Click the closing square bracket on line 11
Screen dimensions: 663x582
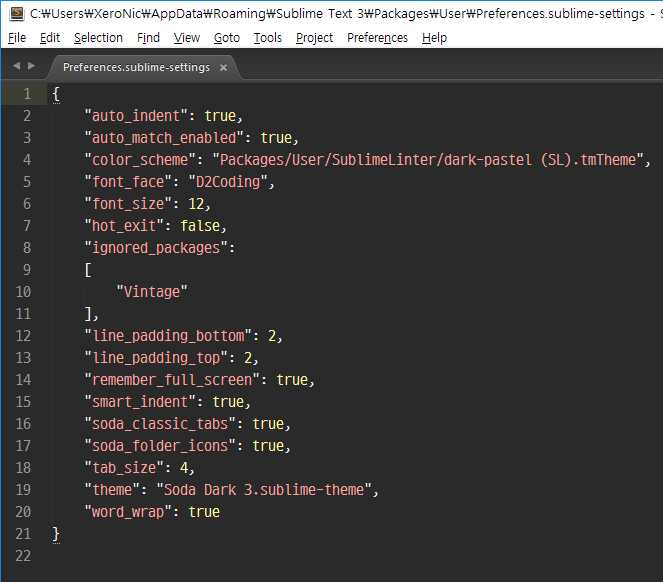pos(88,314)
